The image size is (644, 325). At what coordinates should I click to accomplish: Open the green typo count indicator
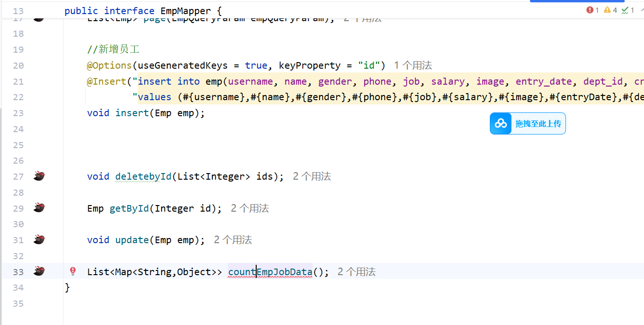pos(628,10)
